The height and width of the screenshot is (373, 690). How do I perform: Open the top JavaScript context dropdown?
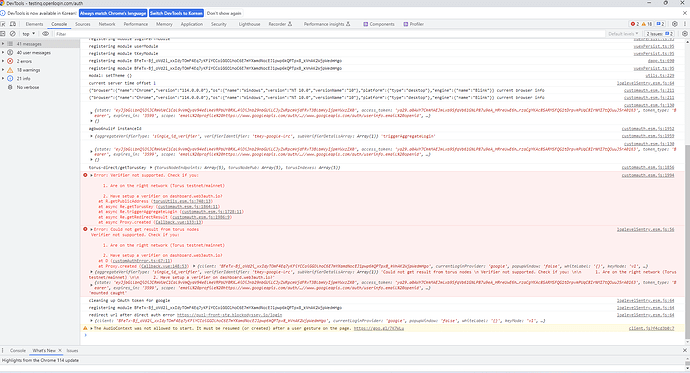pyautogui.click(x=29, y=34)
